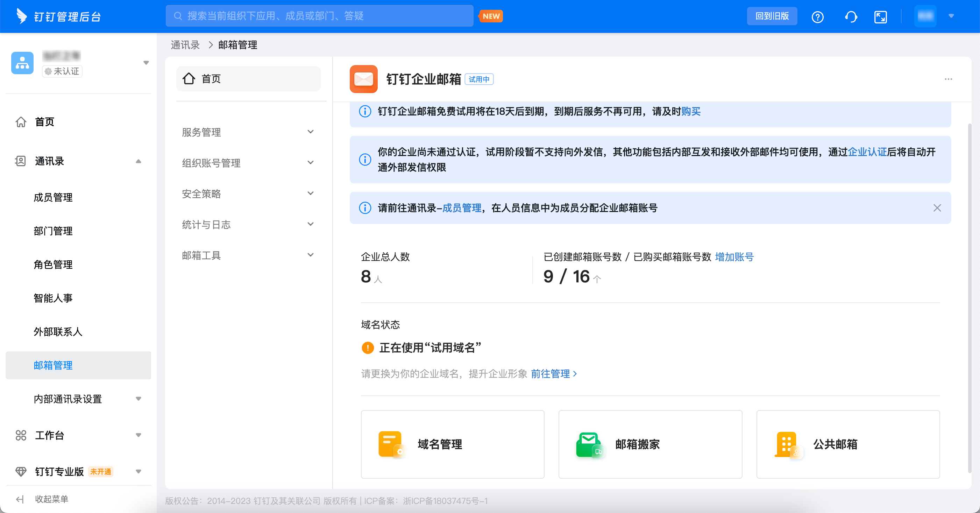Viewport: 980px width, 513px height.
Task: Click the orange DingTalk enterprise mail icon
Action: coord(363,79)
